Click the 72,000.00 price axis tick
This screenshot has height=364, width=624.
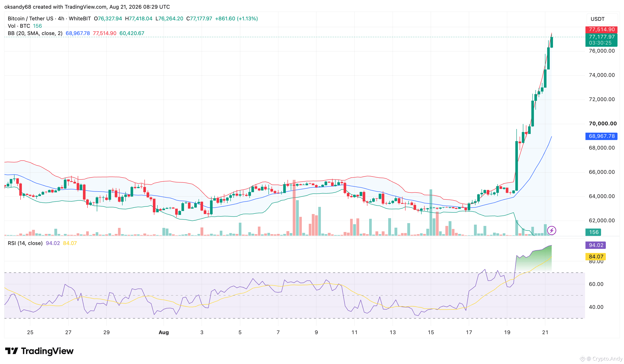[x=602, y=100]
